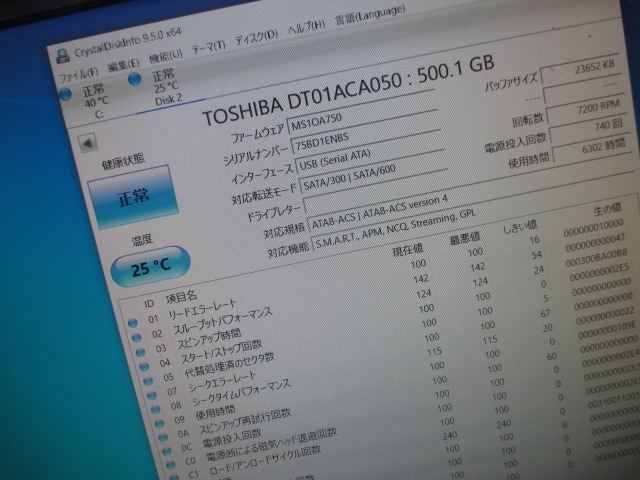The height and width of the screenshot is (480, 640).
Task: Click status dot of row 0A スピンアップ再試行回数
Action: (x=163, y=438)
